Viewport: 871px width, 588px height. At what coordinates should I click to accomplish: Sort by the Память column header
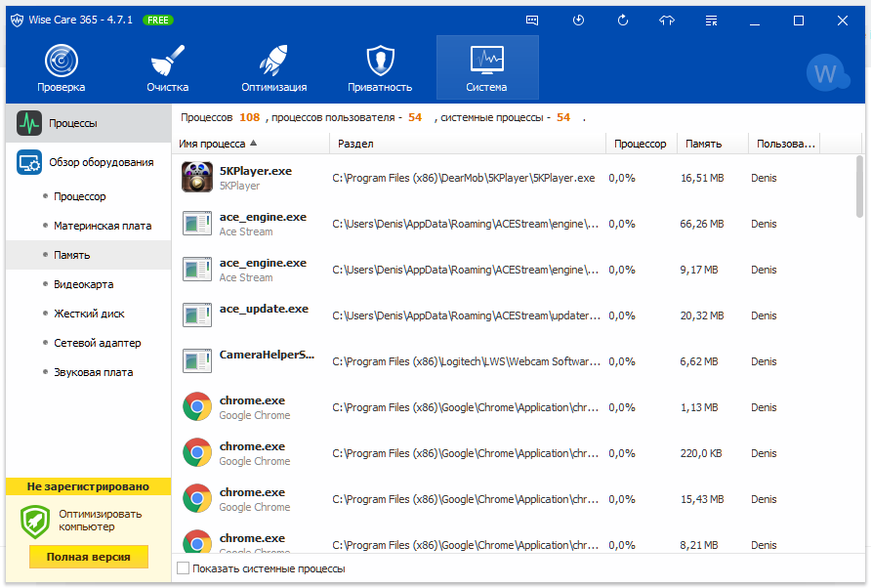point(703,144)
